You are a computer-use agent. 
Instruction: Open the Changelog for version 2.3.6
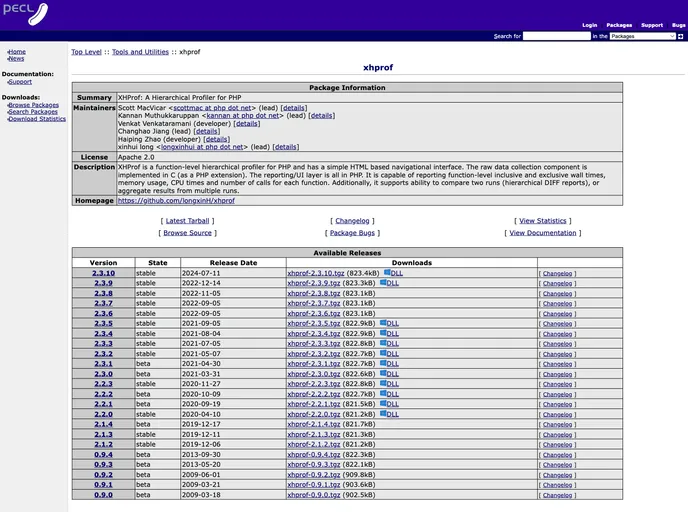click(x=557, y=314)
